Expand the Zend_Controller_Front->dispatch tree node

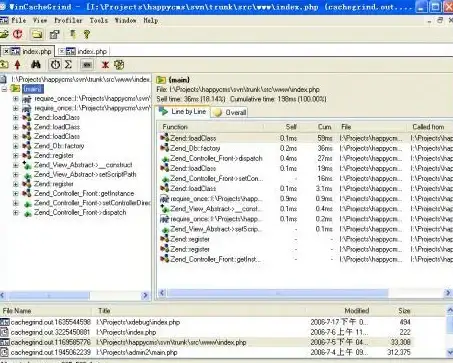[x=16, y=212]
